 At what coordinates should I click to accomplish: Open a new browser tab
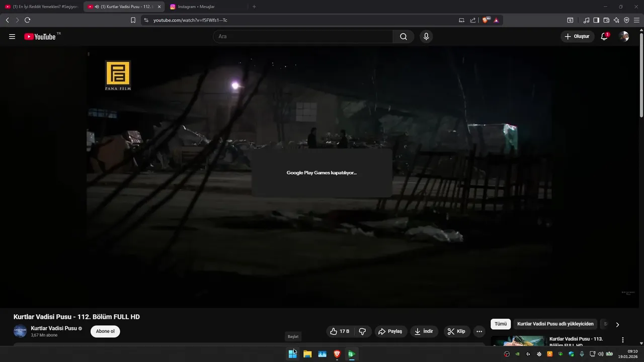254,7
